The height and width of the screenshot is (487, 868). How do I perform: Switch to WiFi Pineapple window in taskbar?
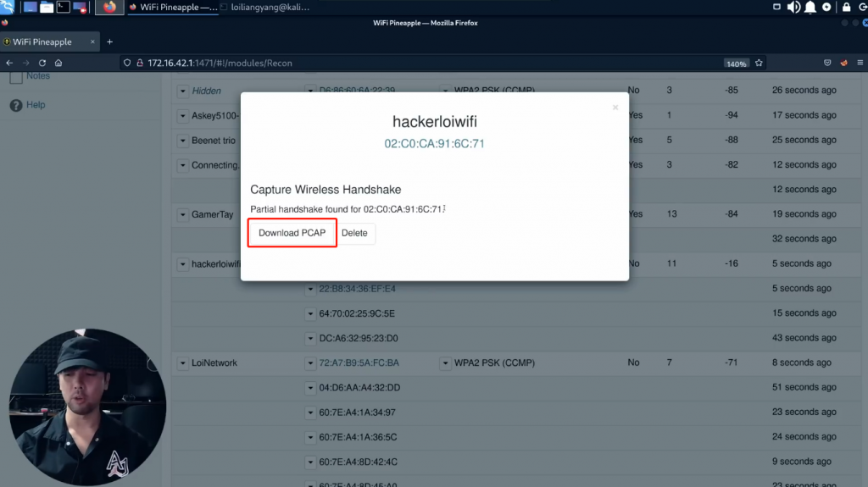[x=173, y=7]
